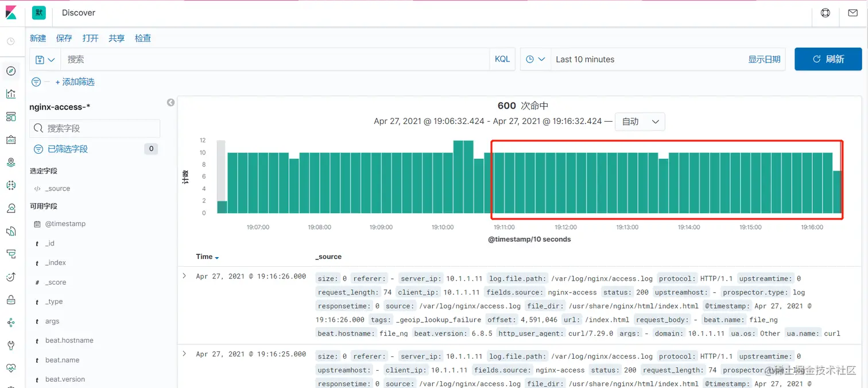Click 已筛选字段 filtered fields button
This screenshot has width=868, height=388.
click(x=68, y=149)
